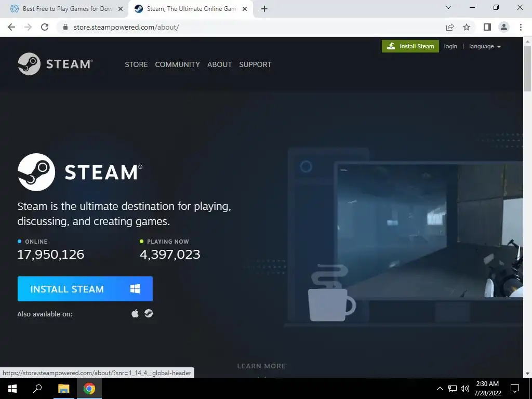
Task: Open File Explorer from the taskbar
Action: 63,389
